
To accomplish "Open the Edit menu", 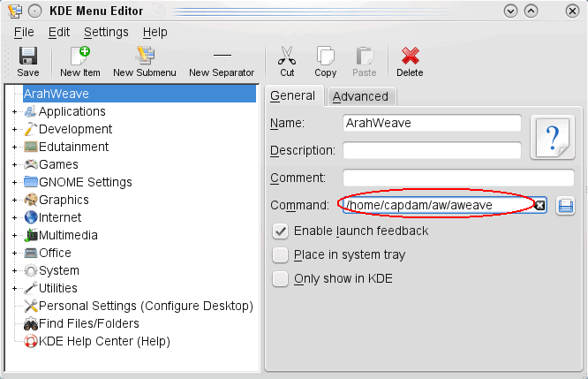I will pyautogui.click(x=59, y=33).
